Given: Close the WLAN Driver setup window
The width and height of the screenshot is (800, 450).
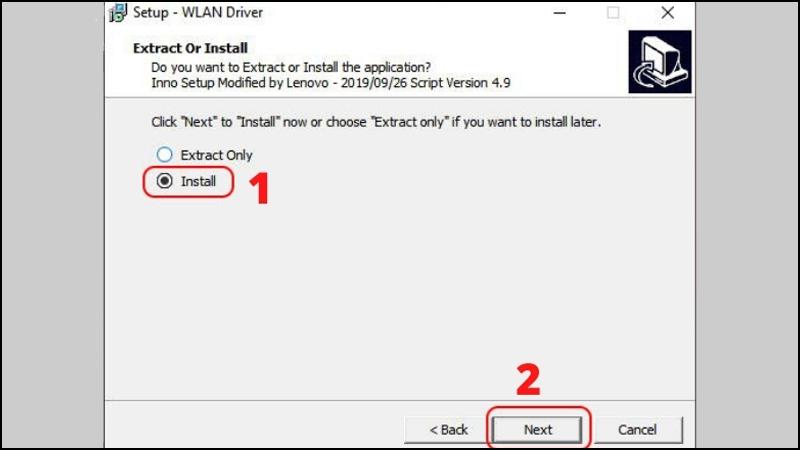Looking at the screenshot, I should [667, 13].
